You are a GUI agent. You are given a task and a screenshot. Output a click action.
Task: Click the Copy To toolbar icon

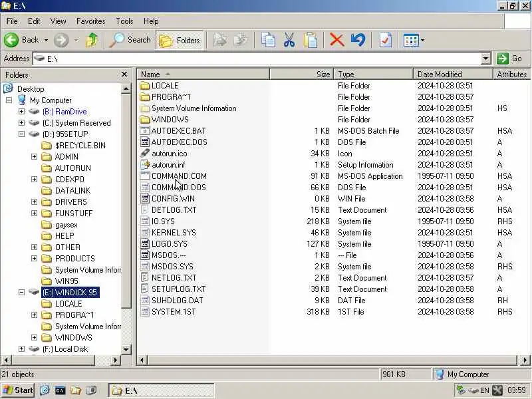coord(241,40)
